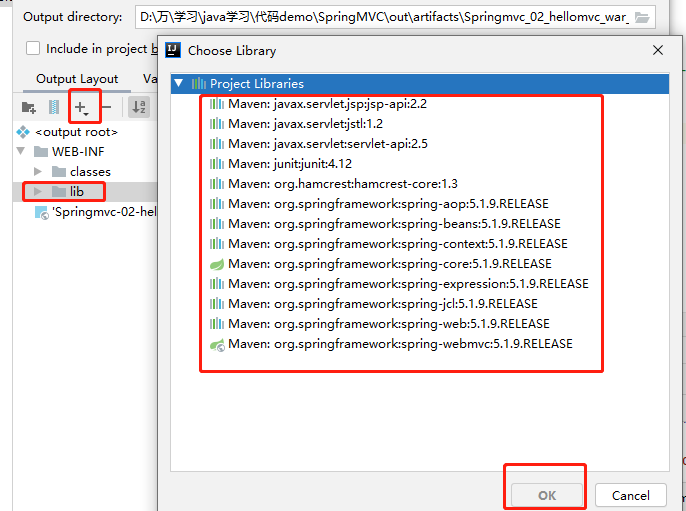Click the spring-core green leaf icon
This screenshot has height=511, width=686.
[217, 264]
